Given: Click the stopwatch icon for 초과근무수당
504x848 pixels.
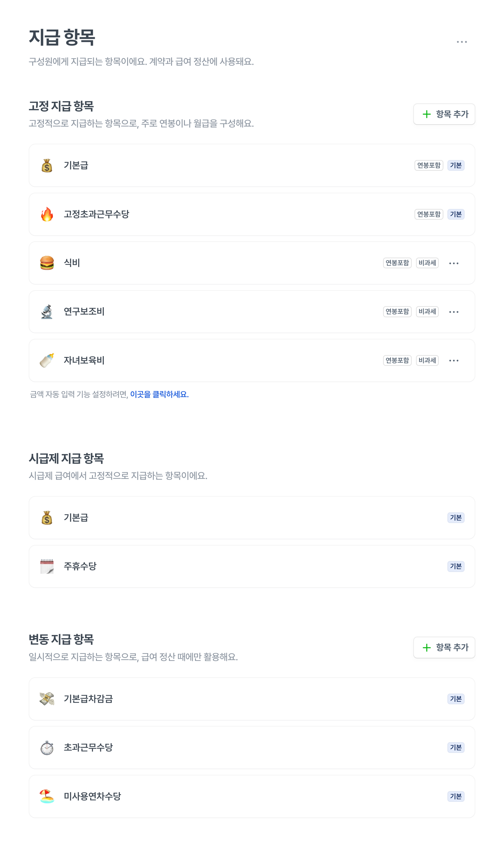Looking at the screenshot, I should tap(47, 747).
